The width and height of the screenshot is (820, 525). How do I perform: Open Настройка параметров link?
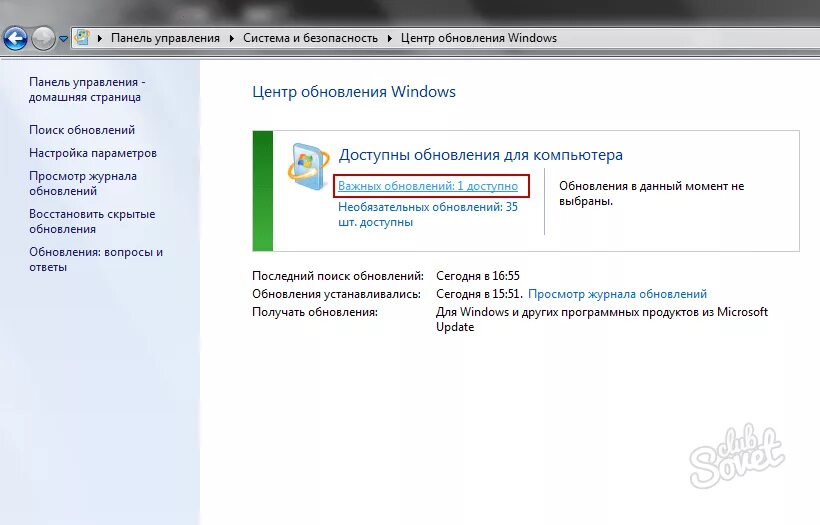(93, 153)
